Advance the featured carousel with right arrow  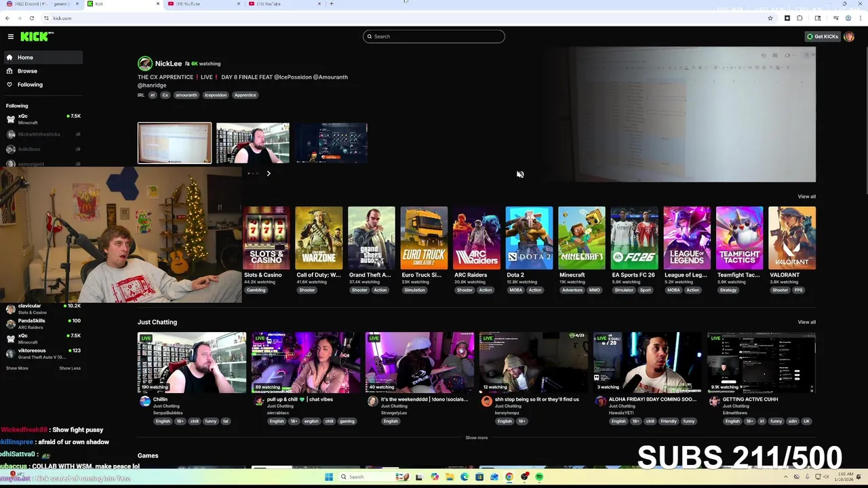coord(269,174)
